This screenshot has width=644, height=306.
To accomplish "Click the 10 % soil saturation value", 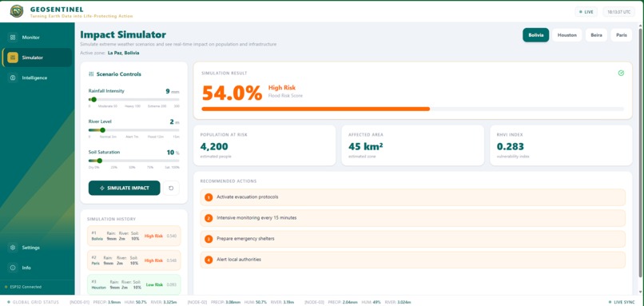I will pyautogui.click(x=173, y=153).
